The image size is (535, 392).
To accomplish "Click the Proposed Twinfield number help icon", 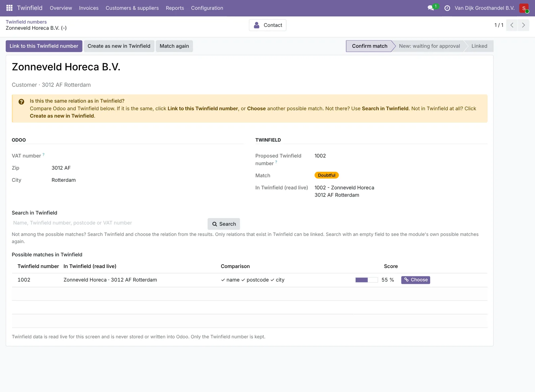I will click(276, 162).
